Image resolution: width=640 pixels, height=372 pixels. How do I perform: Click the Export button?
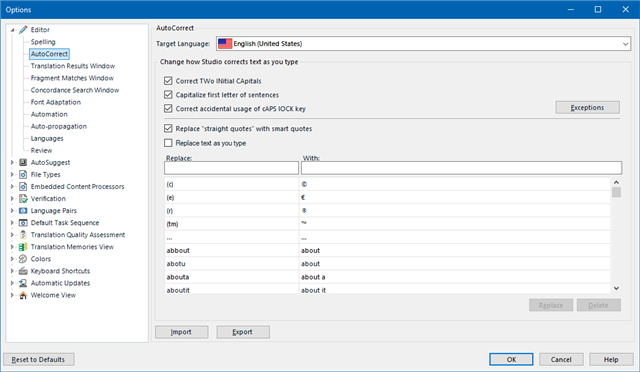pyautogui.click(x=243, y=332)
